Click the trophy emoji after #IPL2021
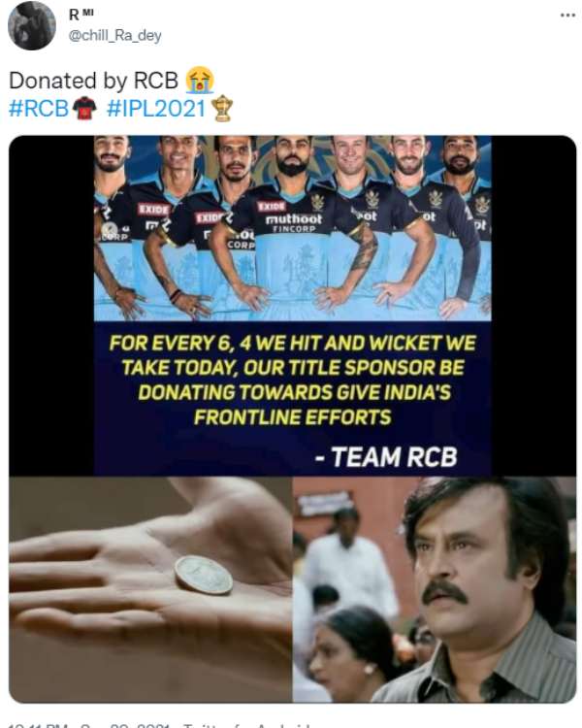582x728 pixels. (222, 108)
